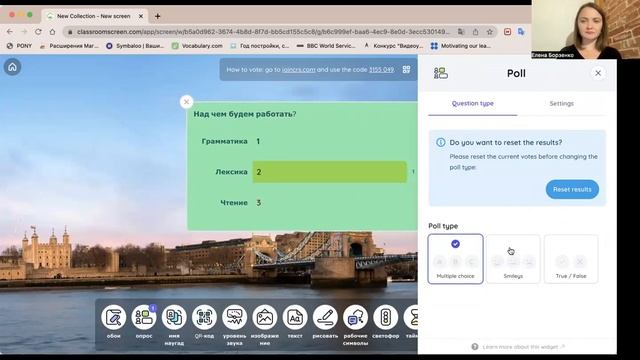Click the translate icon in the address bar
Viewport: 640px width, 360px height.
[461, 31]
